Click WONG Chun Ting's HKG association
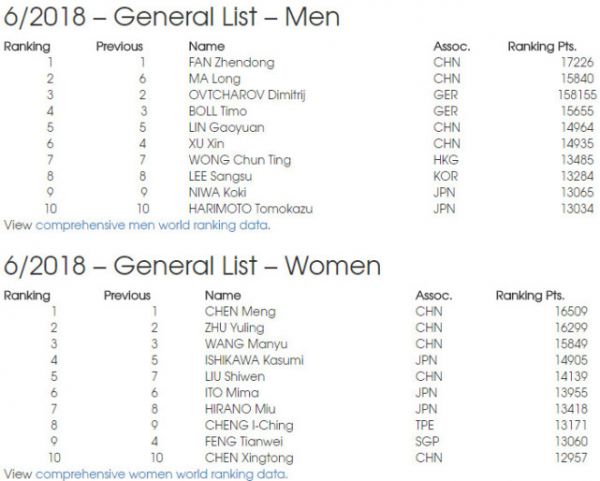The width and height of the screenshot is (600, 481). [446, 160]
